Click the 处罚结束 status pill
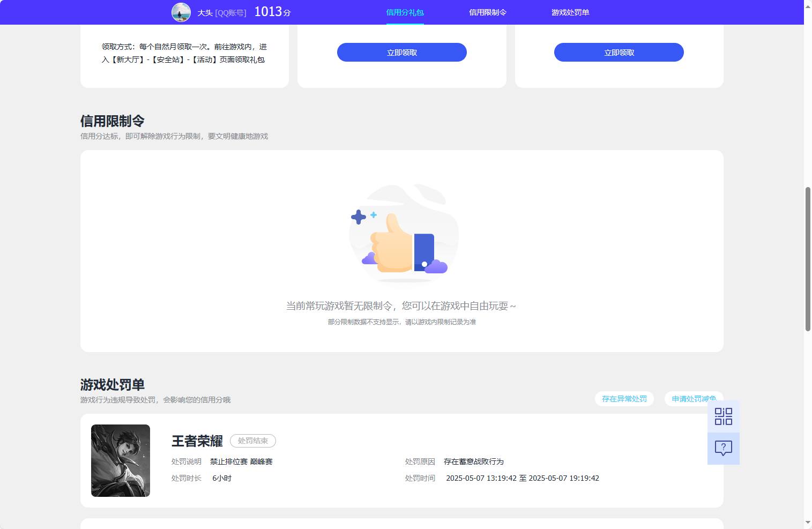This screenshot has height=529, width=812. click(x=253, y=441)
